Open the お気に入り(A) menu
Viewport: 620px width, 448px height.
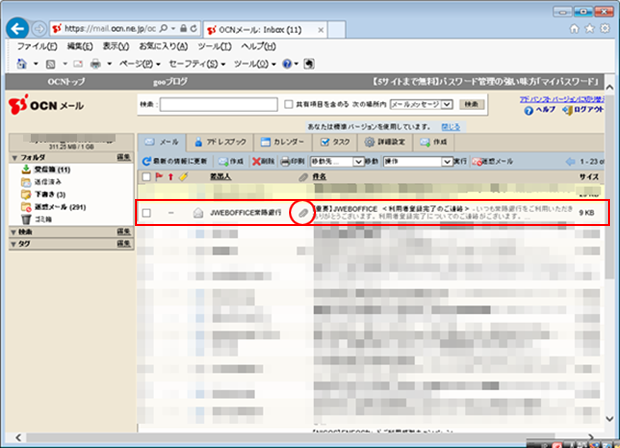163,46
